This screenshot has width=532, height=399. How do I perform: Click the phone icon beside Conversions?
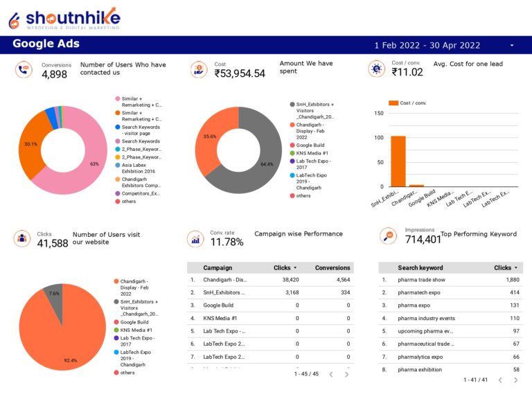click(x=24, y=69)
